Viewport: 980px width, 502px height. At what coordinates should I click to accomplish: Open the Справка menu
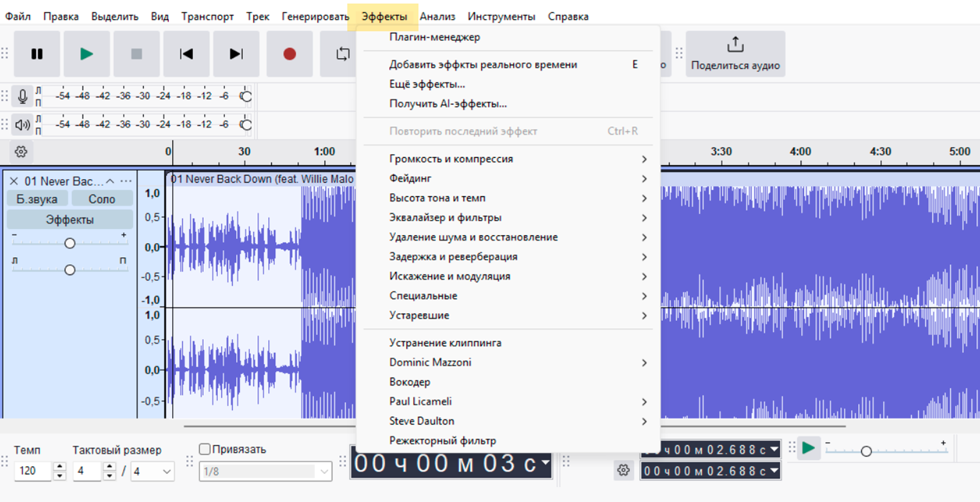pos(568,17)
